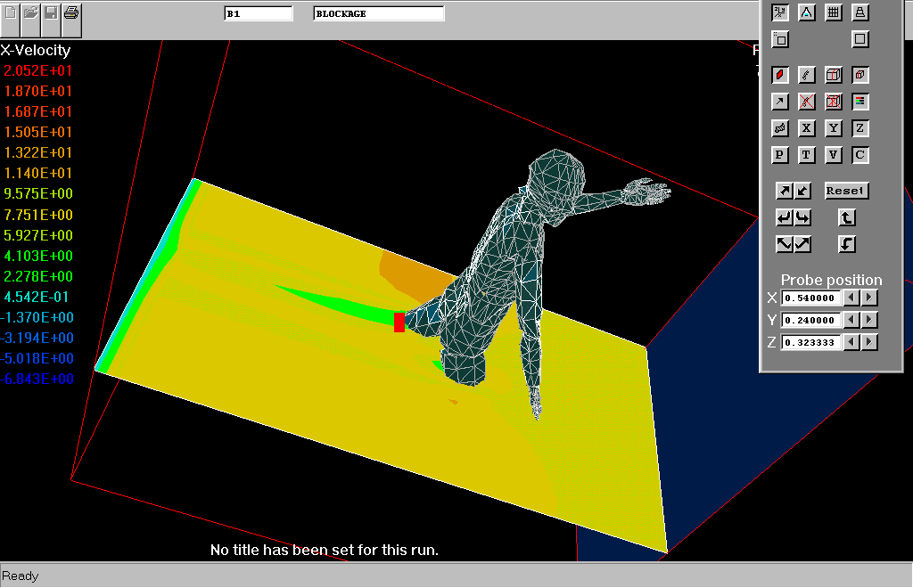
Task: Select the Y plane button
Action: tap(834, 128)
